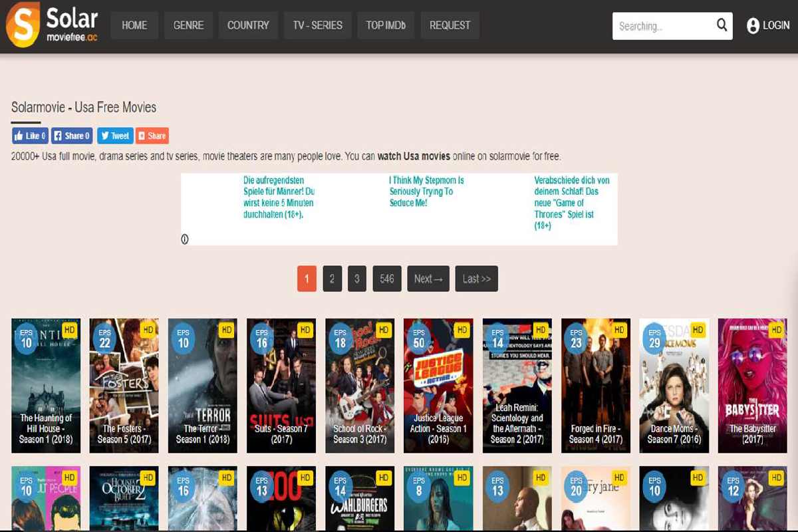Viewport: 798px width, 532px height.
Task: Click the orange Share button
Action: (152, 136)
